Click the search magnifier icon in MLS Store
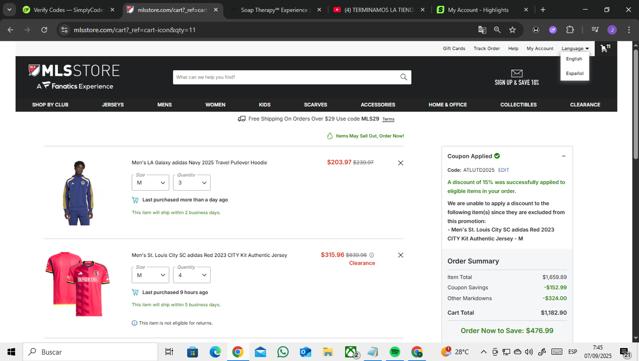 pos(403,77)
